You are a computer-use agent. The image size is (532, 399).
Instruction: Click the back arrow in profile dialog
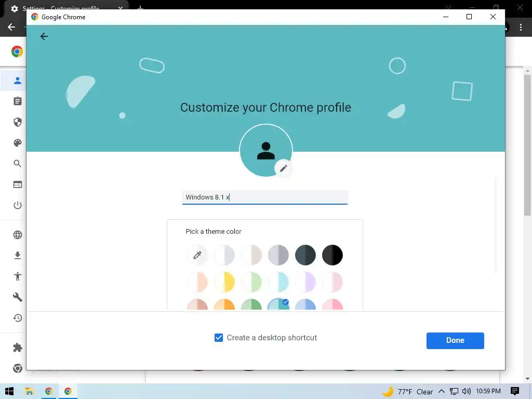click(x=44, y=36)
